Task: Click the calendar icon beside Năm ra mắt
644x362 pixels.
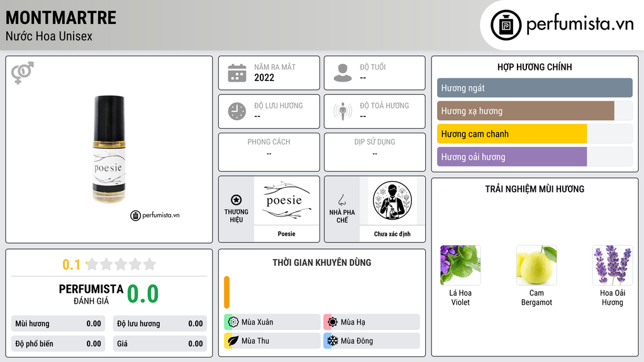Action: tap(237, 73)
